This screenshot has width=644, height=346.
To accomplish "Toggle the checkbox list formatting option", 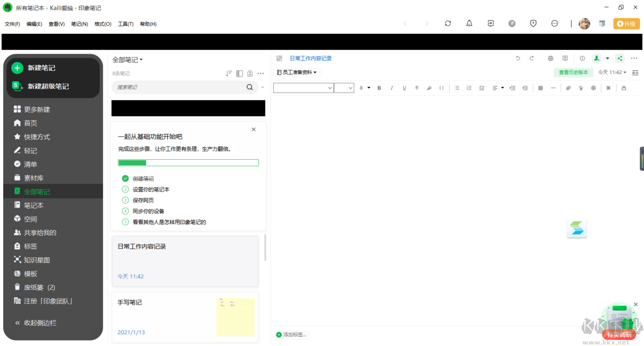I will pyautogui.click(x=482, y=88).
